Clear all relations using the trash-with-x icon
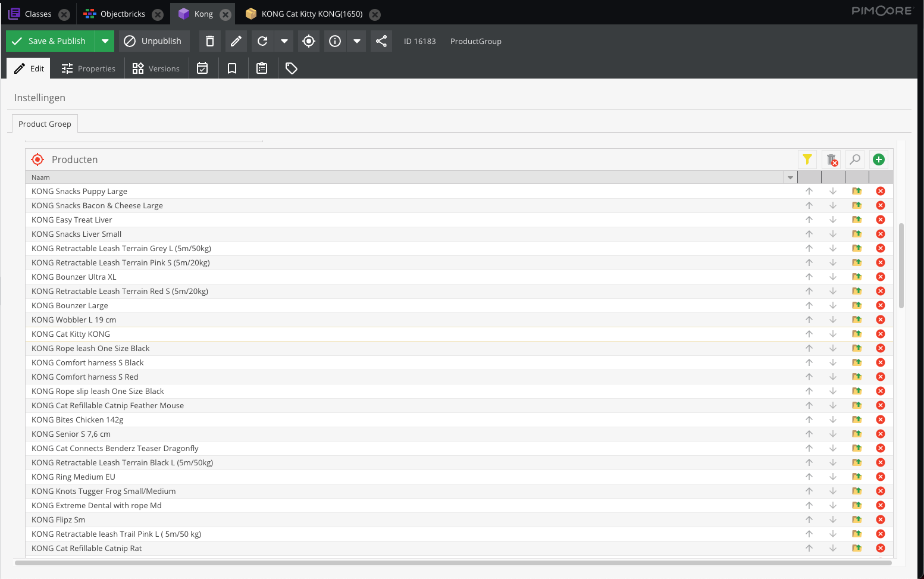The width and height of the screenshot is (924, 579). [832, 159]
